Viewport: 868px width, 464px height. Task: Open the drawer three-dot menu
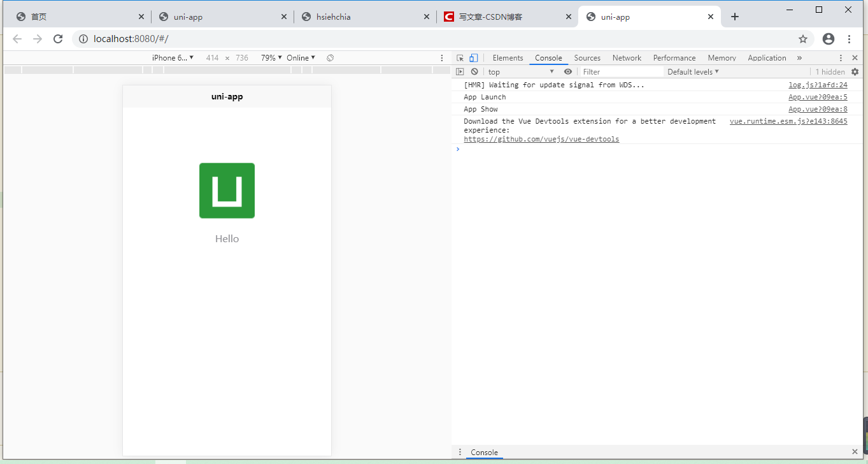(x=460, y=453)
